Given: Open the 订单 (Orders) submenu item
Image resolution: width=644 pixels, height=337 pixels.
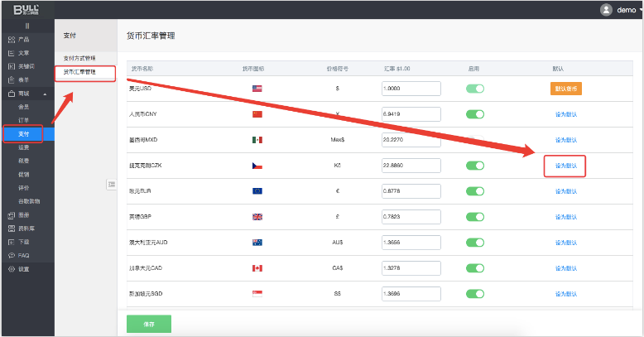Looking at the screenshot, I should (x=24, y=120).
